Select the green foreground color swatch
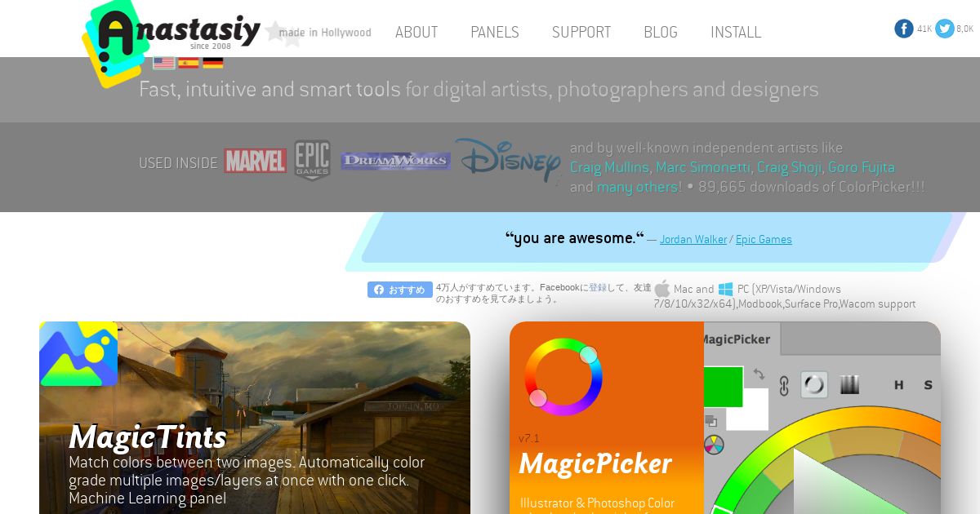 coord(723,386)
